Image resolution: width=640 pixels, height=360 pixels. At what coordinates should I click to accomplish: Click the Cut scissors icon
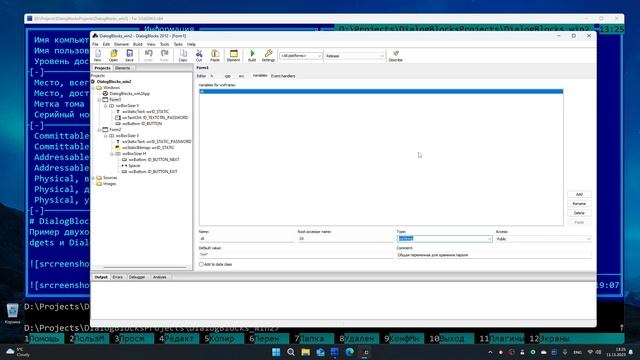coord(199,56)
